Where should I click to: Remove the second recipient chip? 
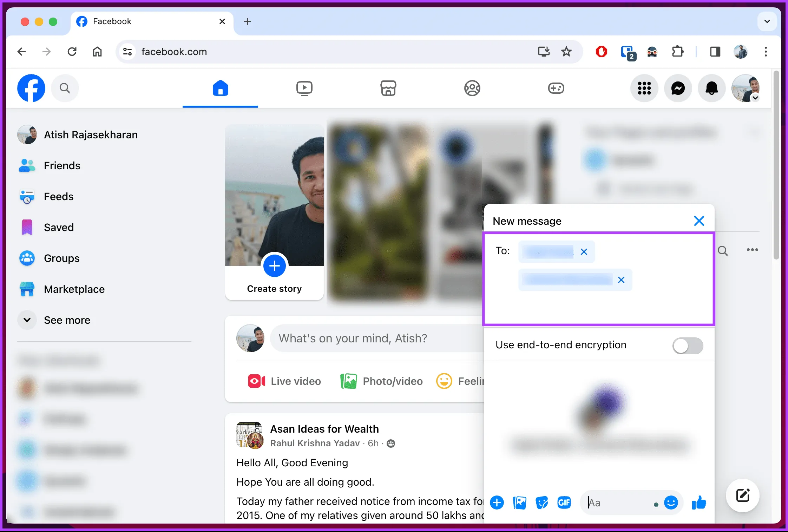(x=621, y=280)
